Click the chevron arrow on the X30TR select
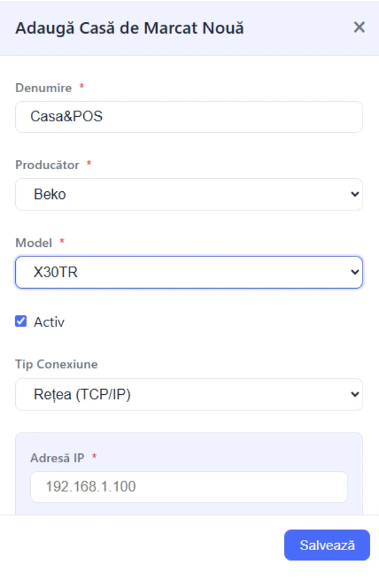Screen dimensions: 379x588 pos(354,272)
